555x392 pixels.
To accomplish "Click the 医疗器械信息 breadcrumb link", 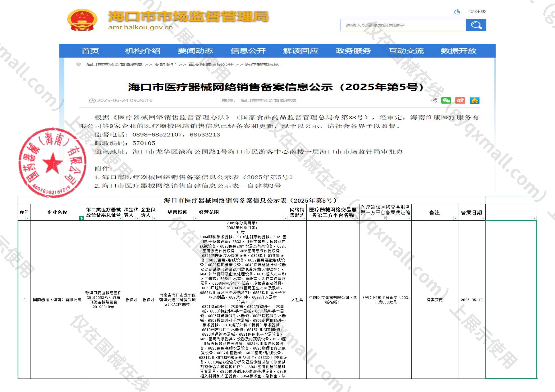I will click(262, 64).
